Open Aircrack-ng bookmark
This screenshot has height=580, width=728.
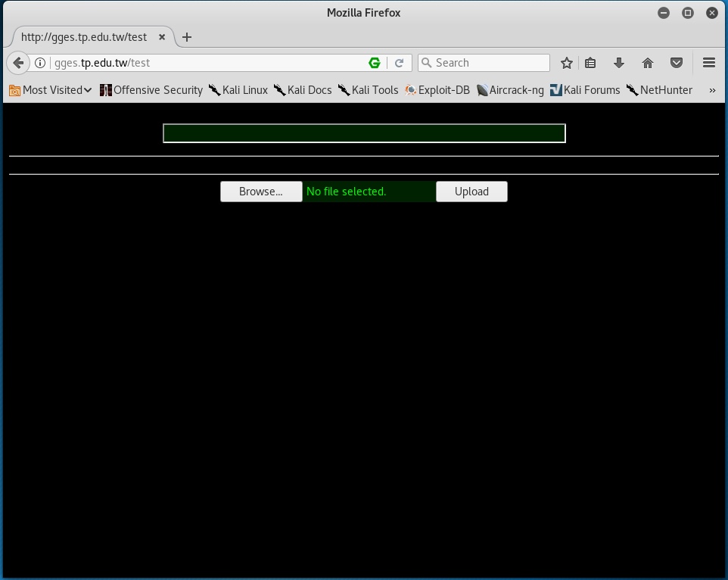(510, 90)
